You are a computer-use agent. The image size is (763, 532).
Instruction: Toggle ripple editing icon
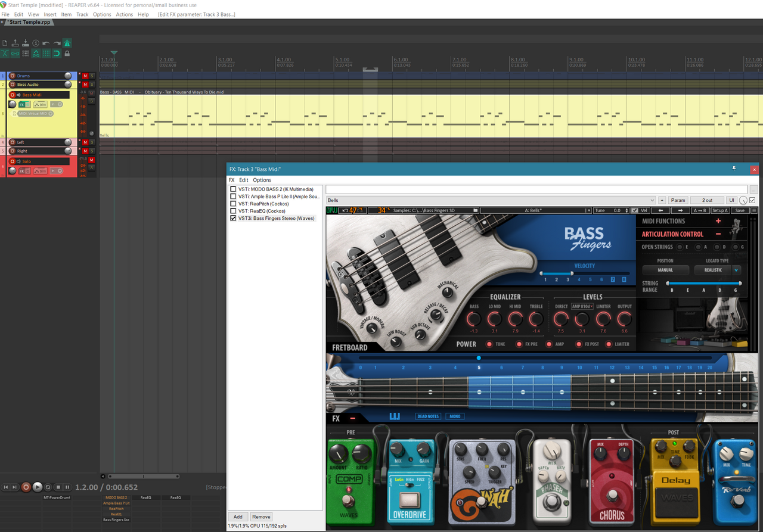[x=26, y=54]
